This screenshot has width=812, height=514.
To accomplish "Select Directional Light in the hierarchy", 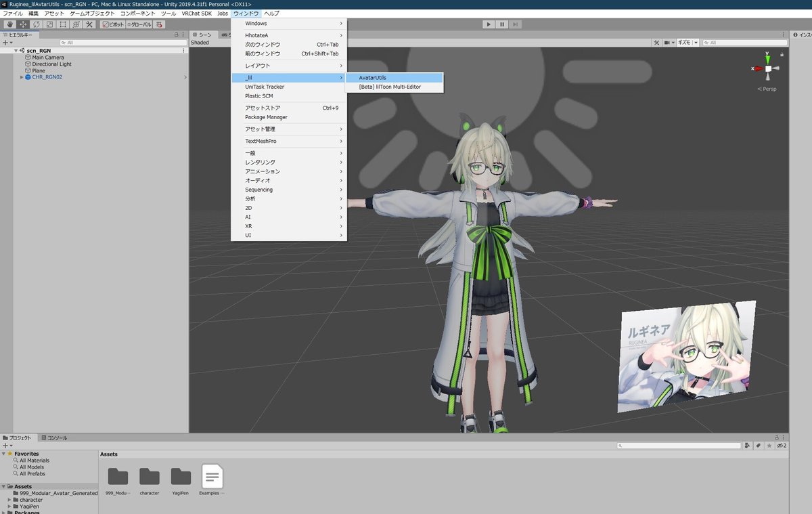I will [x=51, y=64].
